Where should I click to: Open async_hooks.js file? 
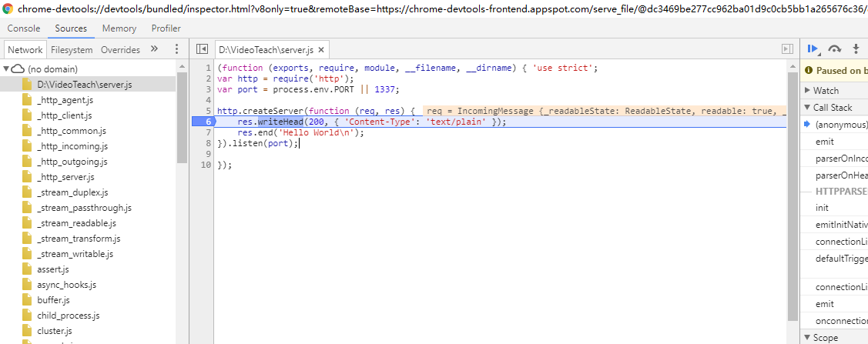[66, 285]
